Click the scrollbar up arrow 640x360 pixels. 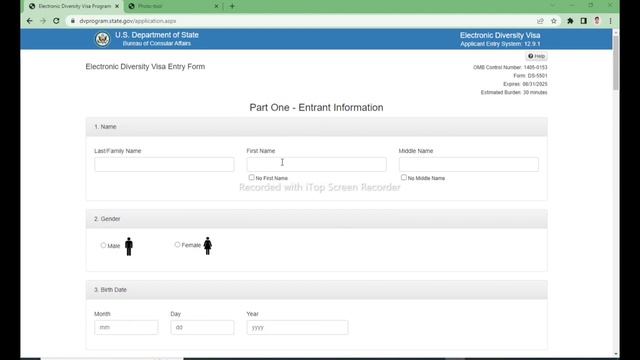(616, 32)
